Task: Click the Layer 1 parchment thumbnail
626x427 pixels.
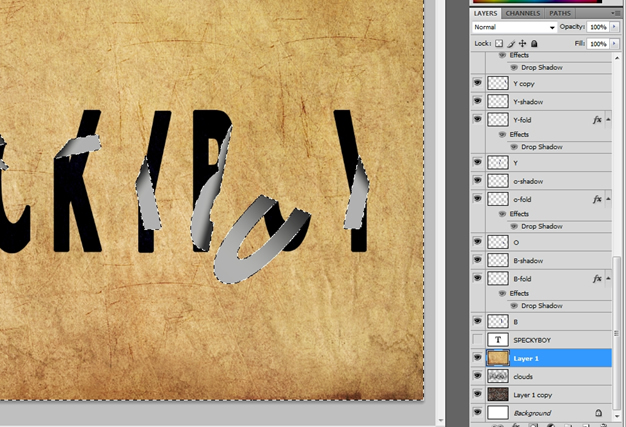Action: pyautogui.click(x=498, y=358)
